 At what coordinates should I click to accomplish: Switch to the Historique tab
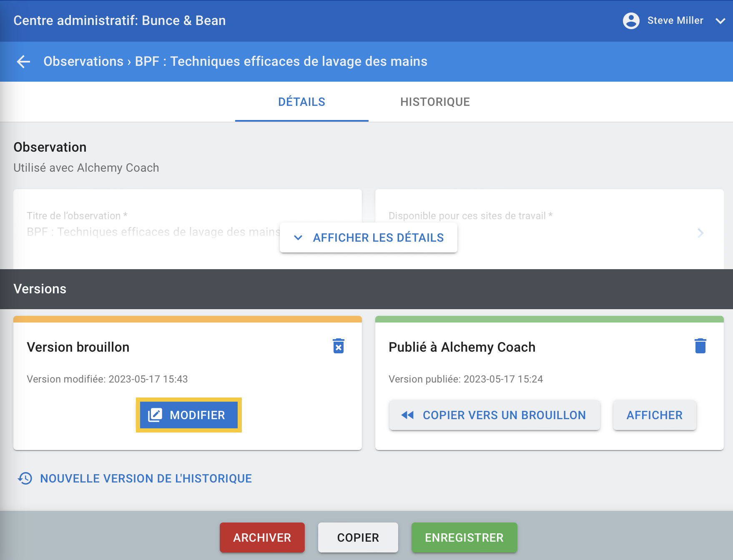[435, 102]
